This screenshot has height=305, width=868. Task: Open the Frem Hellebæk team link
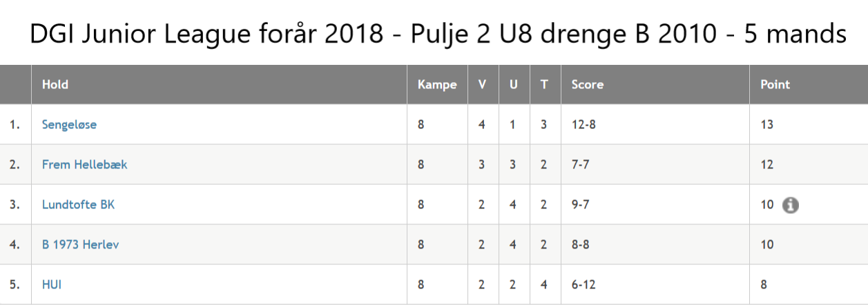84,165
